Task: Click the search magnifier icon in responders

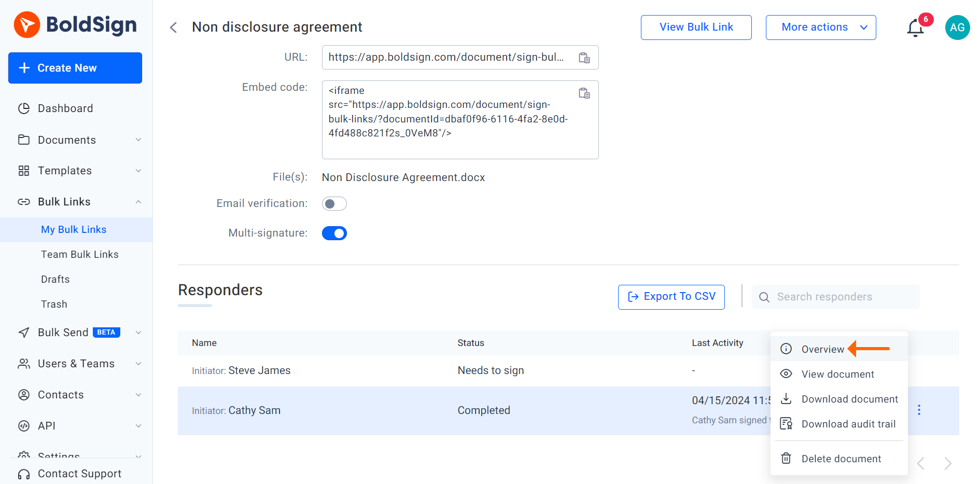Action: point(764,297)
